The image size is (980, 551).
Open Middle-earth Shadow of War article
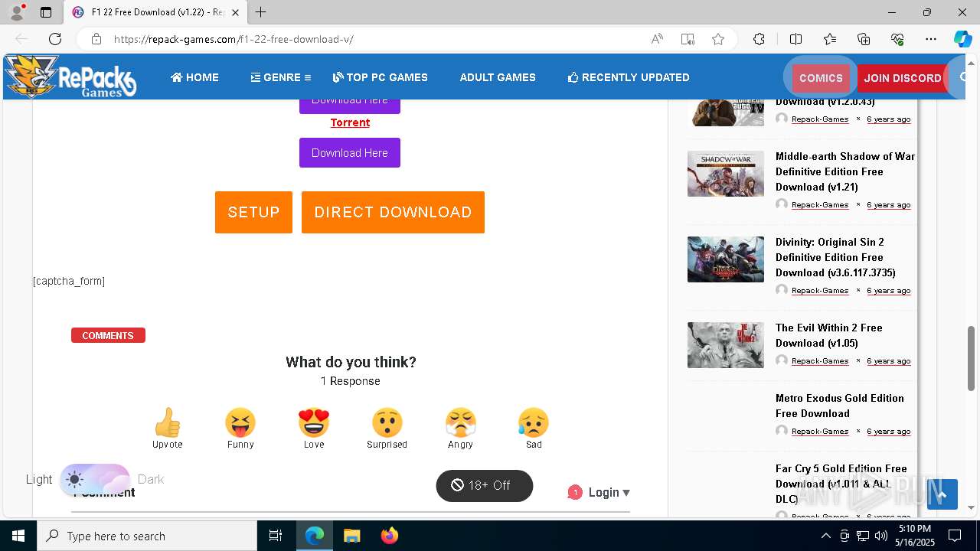[845, 171]
